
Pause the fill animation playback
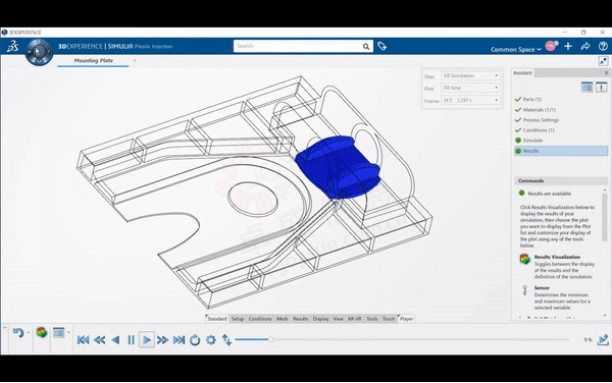click(131, 340)
